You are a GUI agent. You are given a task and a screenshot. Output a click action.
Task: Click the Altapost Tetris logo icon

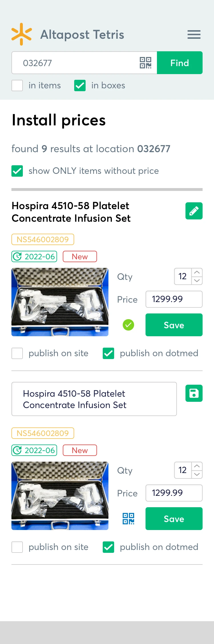click(x=21, y=34)
